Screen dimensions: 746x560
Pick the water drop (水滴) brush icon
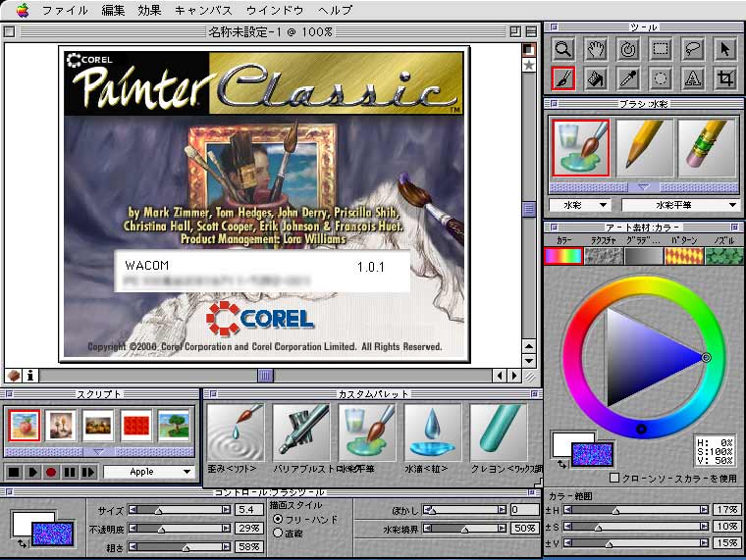433,433
